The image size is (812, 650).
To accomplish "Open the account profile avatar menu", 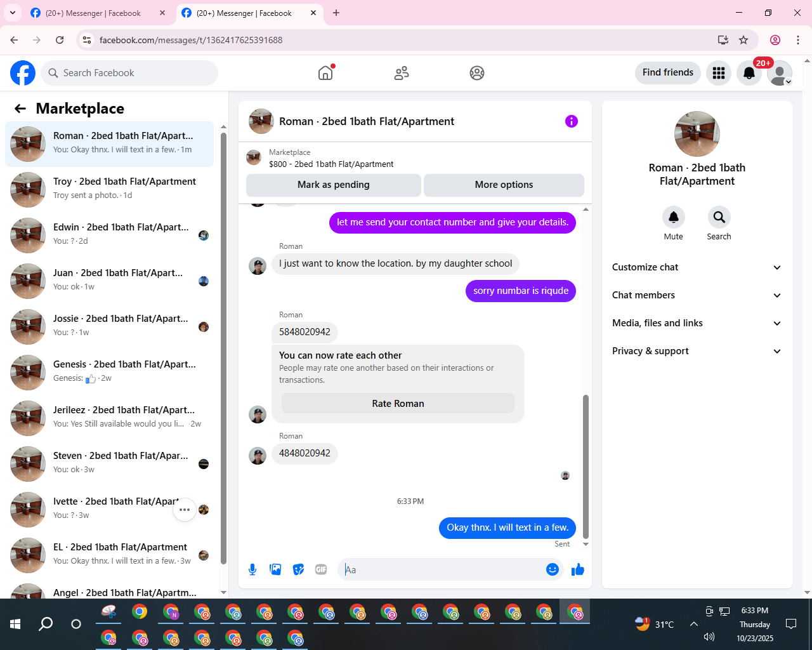I will click(x=780, y=73).
